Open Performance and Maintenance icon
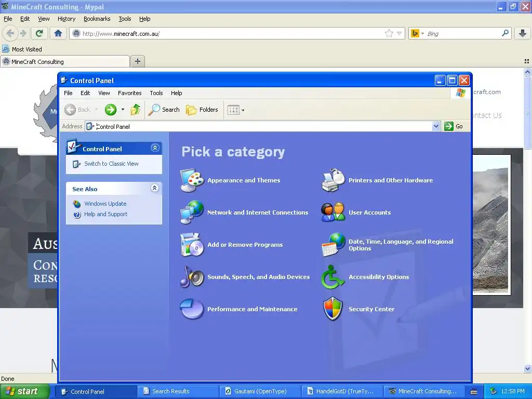Screen dimensions: 532x399 (192, 309)
